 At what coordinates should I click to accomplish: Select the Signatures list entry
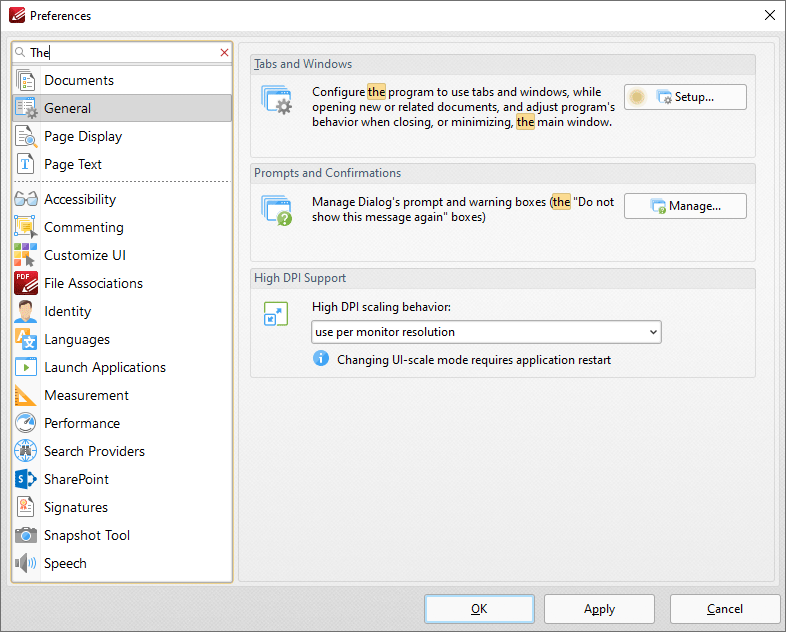point(122,507)
